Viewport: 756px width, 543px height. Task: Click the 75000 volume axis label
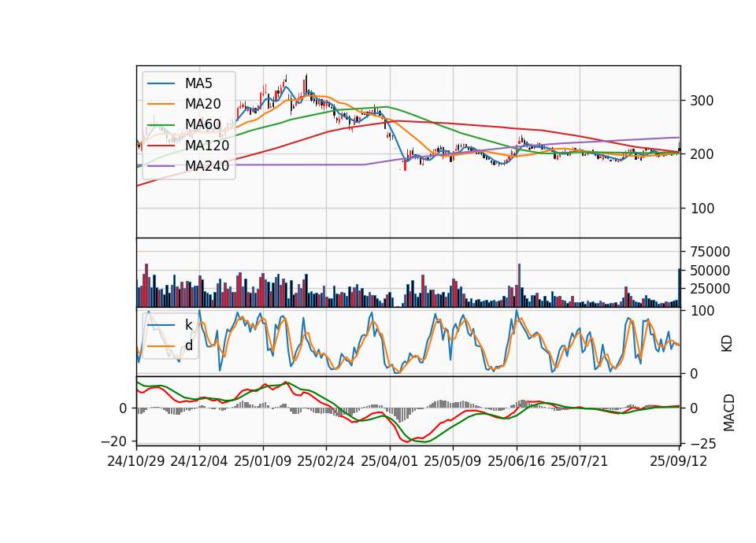[x=710, y=252]
